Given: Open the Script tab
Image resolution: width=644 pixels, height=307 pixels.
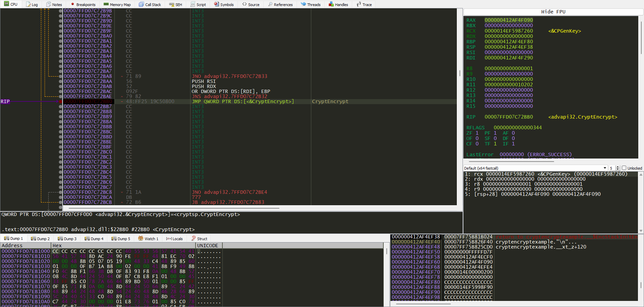Looking at the screenshot, I should 198,4.
